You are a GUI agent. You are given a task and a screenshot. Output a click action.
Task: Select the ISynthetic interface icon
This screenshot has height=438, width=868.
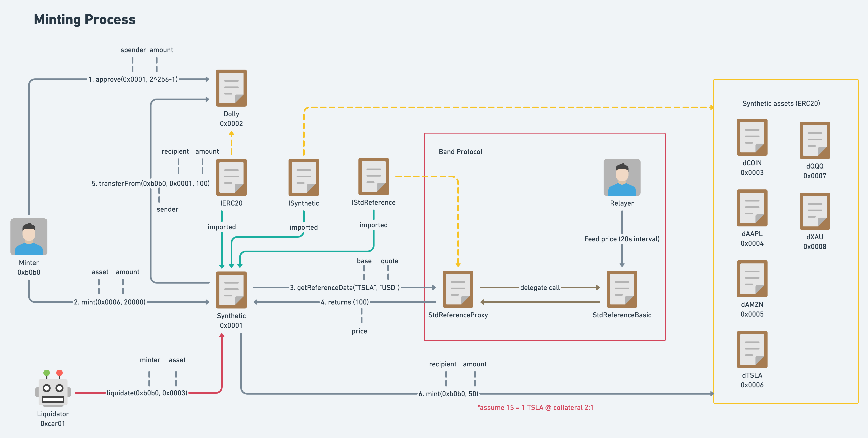pyautogui.click(x=303, y=177)
